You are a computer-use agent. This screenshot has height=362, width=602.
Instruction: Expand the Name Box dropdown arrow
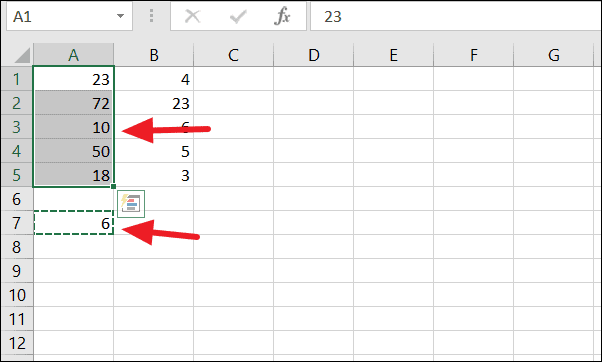coord(121,17)
